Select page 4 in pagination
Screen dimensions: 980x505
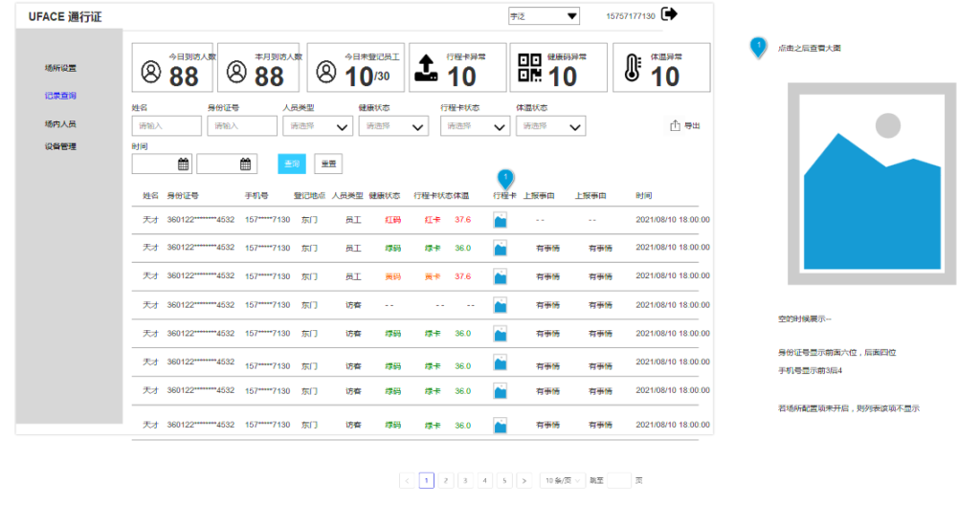(485, 481)
